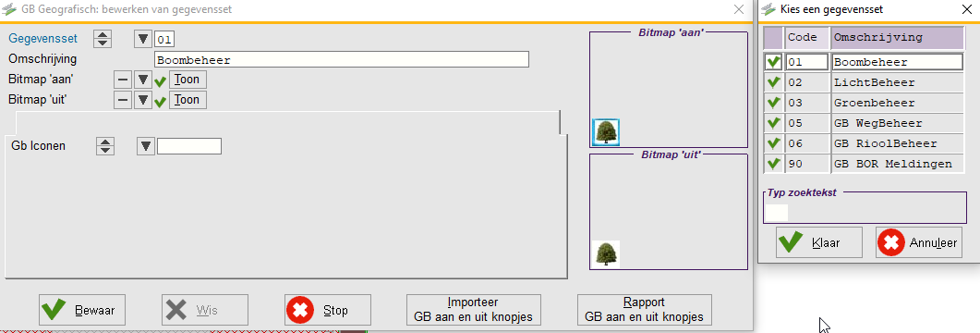Toggle the checkmark for 03 Groenbeheer row
The width and height of the screenshot is (980, 333).
click(x=774, y=103)
